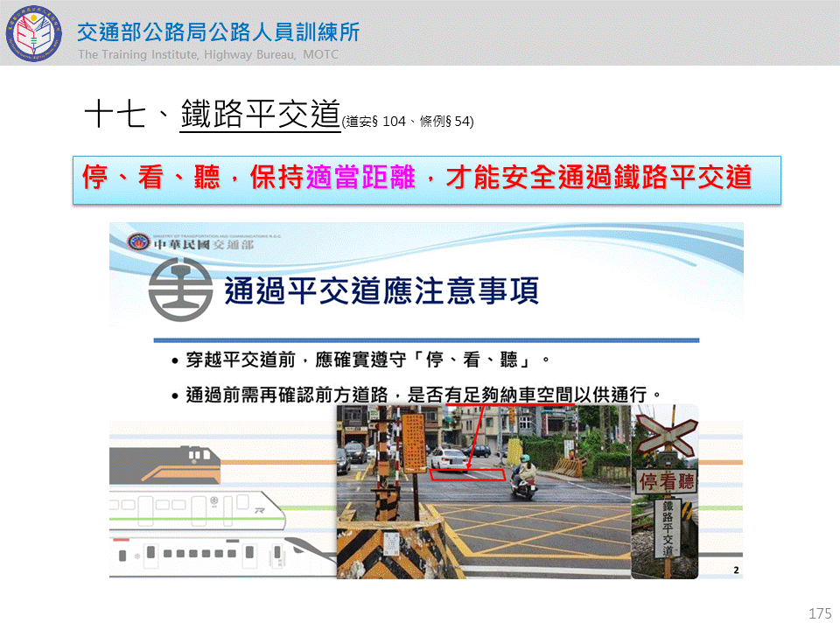Click the Training Institute emblem logo
Image resolution: width=840 pixels, height=630 pixels.
tap(34, 34)
